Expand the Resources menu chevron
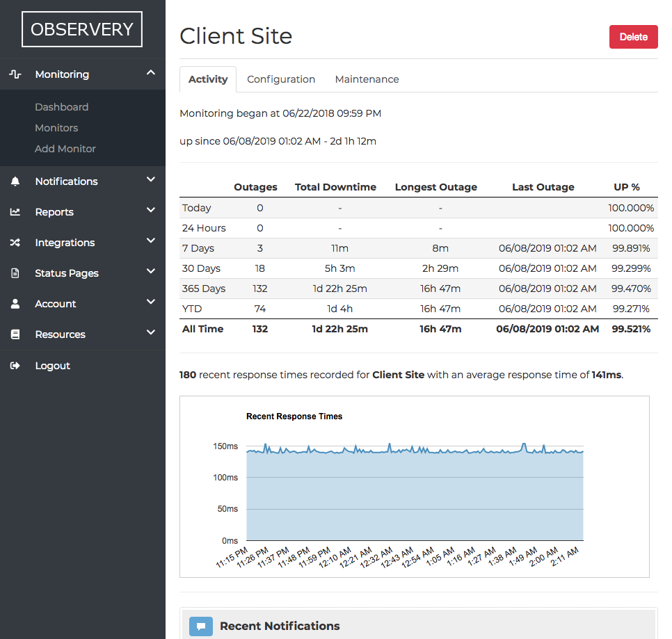The image size is (672, 639). [x=151, y=332]
